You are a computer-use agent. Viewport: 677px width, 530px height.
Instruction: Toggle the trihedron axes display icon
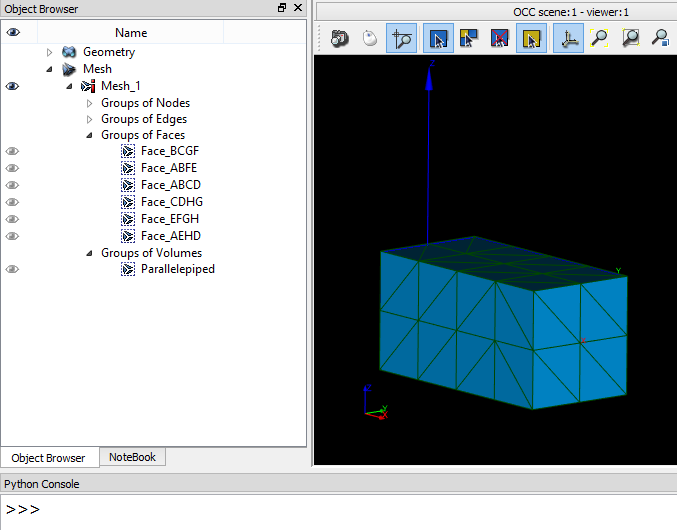(x=567, y=39)
